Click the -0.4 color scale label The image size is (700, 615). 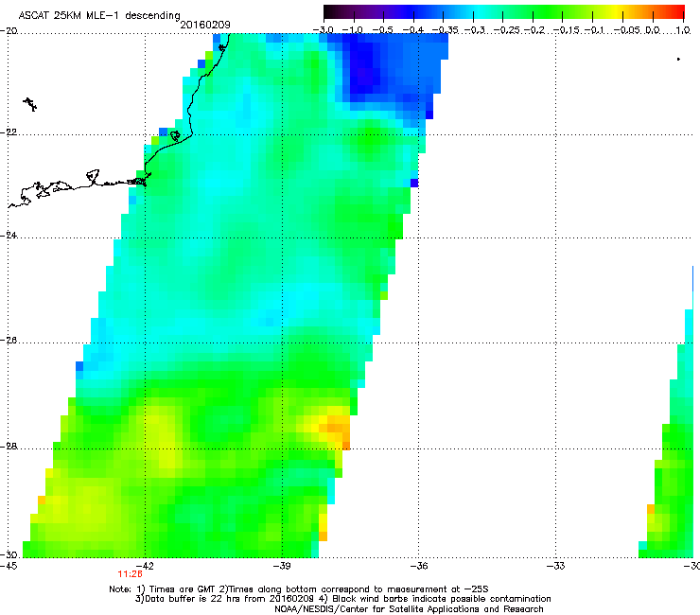pos(412,30)
